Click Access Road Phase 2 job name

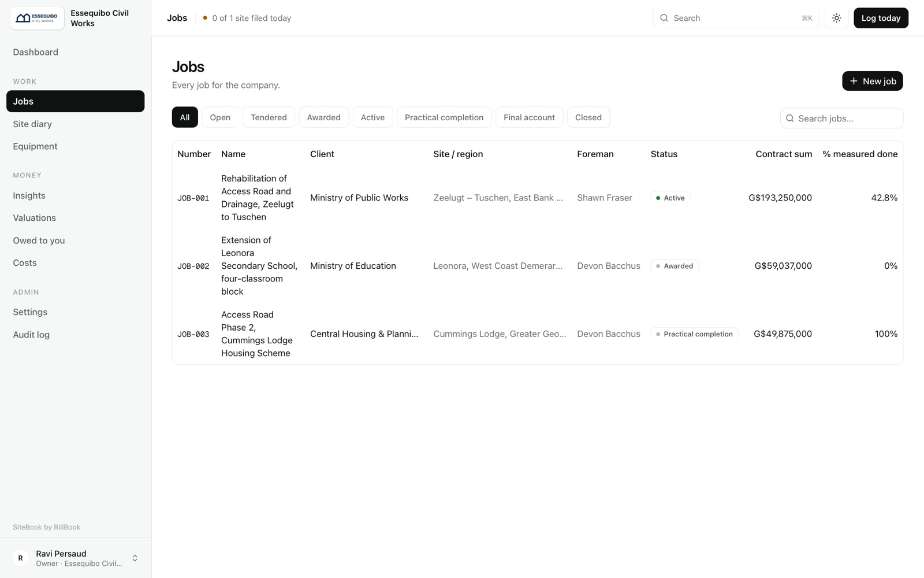[257, 334]
